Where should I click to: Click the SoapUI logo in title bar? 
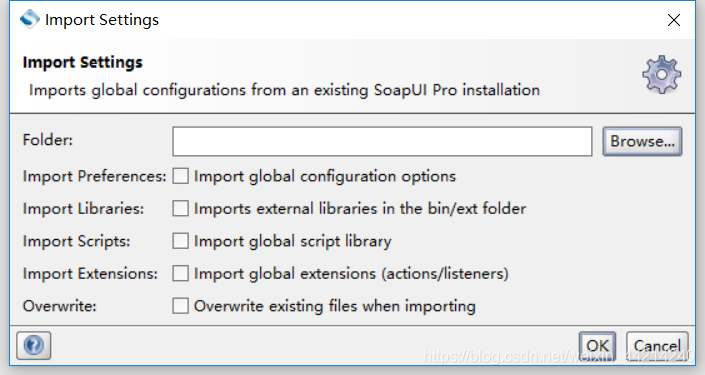point(30,19)
